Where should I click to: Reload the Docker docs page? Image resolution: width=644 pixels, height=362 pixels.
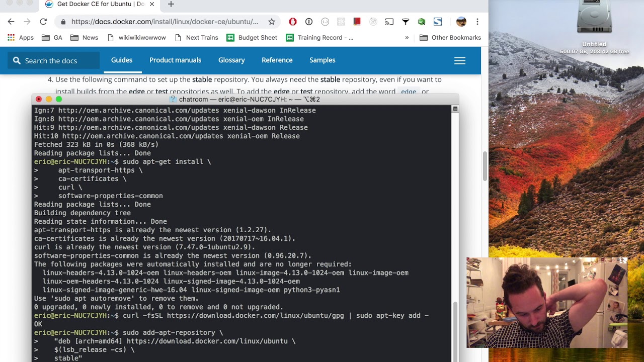[x=43, y=22]
